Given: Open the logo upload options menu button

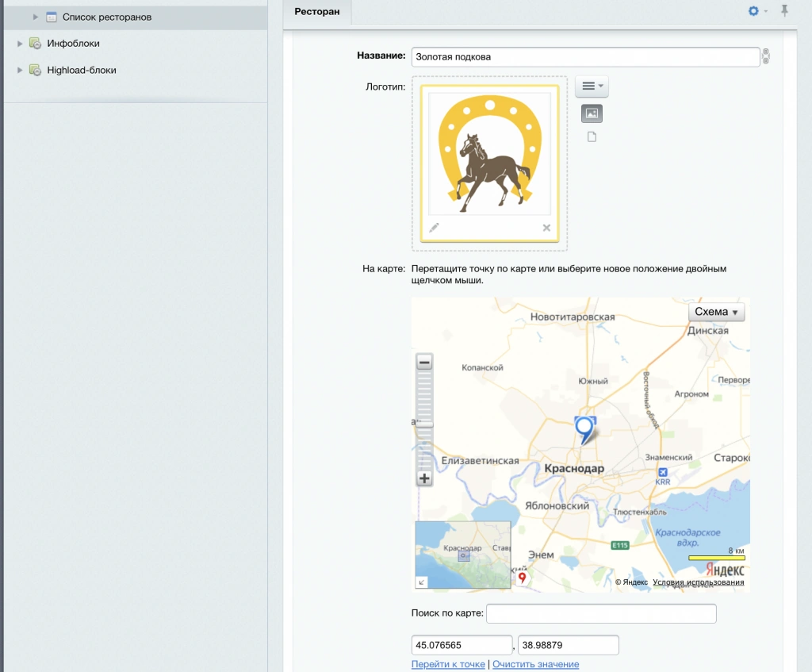Looking at the screenshot, I should tap(592, 86).
